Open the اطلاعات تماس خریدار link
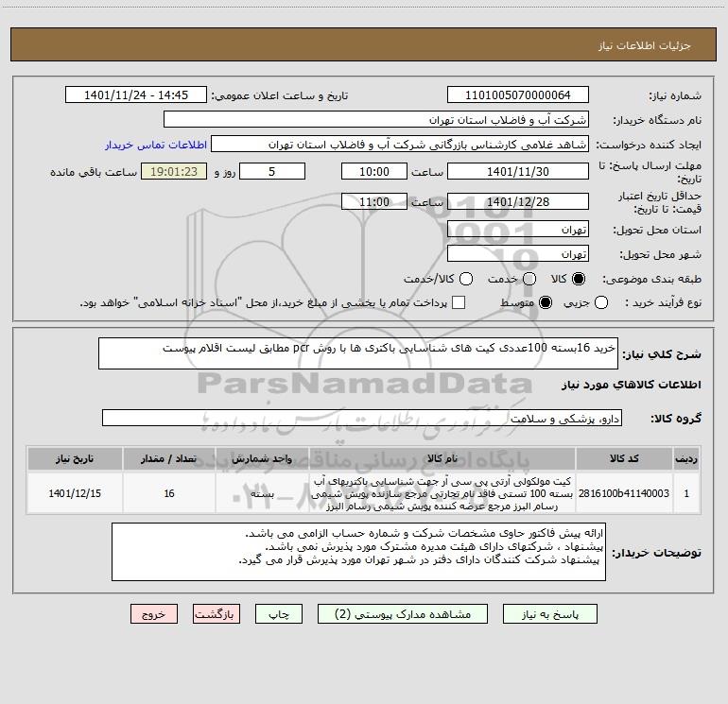Viewport: 728px width, 704px height. point(156,145)
